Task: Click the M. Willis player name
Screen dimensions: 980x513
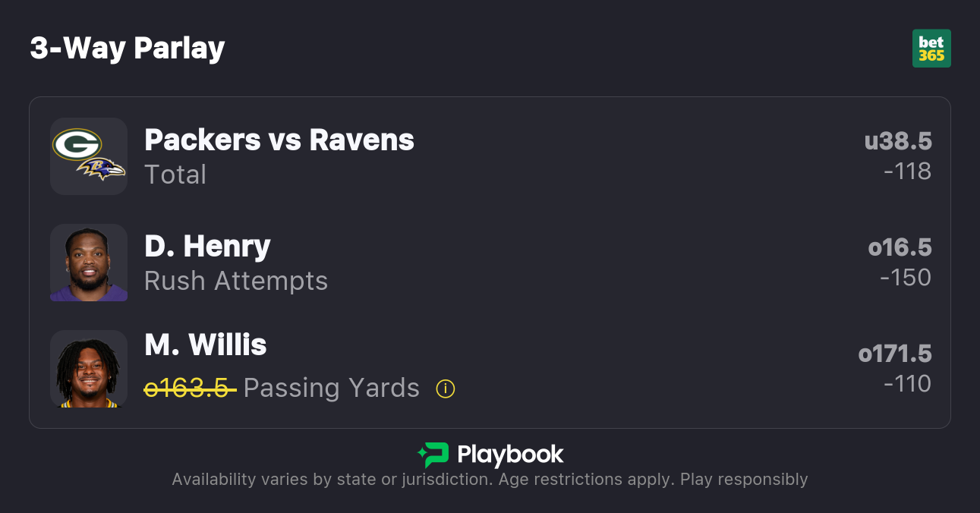Action: (206, 345)
